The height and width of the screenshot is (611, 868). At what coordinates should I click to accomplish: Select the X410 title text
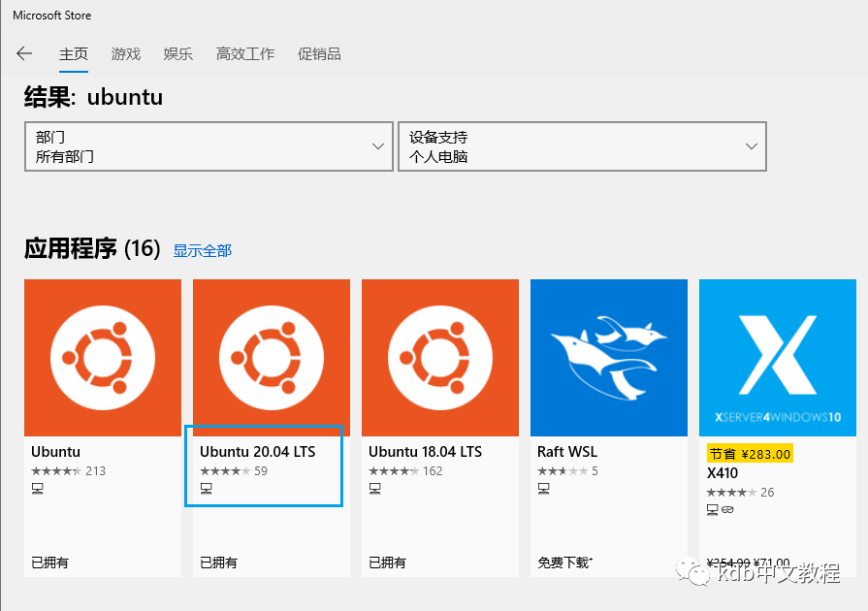point(723,473)
